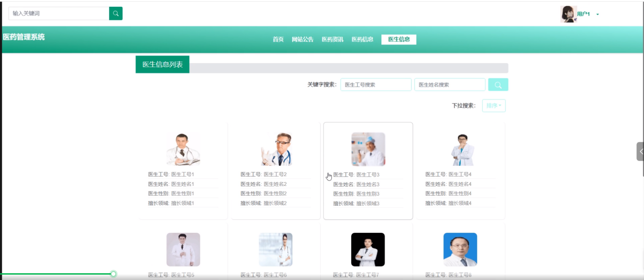Click the text 医生姓名3
644x280 pixels.
click(368, 185)
